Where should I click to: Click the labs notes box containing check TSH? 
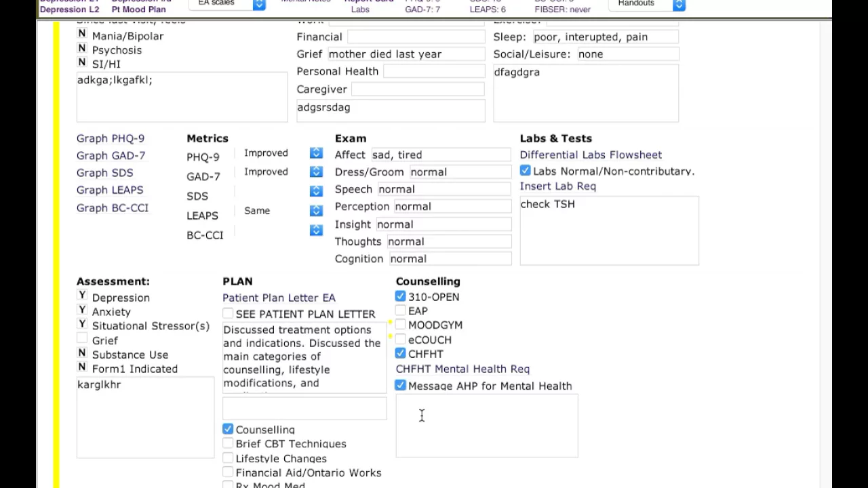609,230
